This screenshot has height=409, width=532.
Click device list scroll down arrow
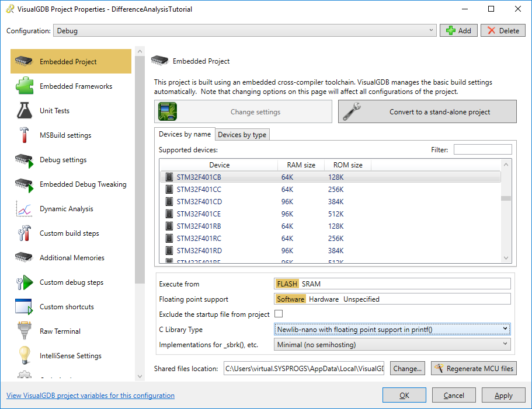pyautogui.click(x=506, y=258)
